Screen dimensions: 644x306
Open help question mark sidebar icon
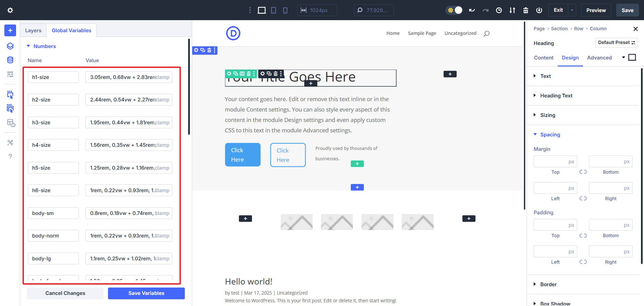coord(10,157)
